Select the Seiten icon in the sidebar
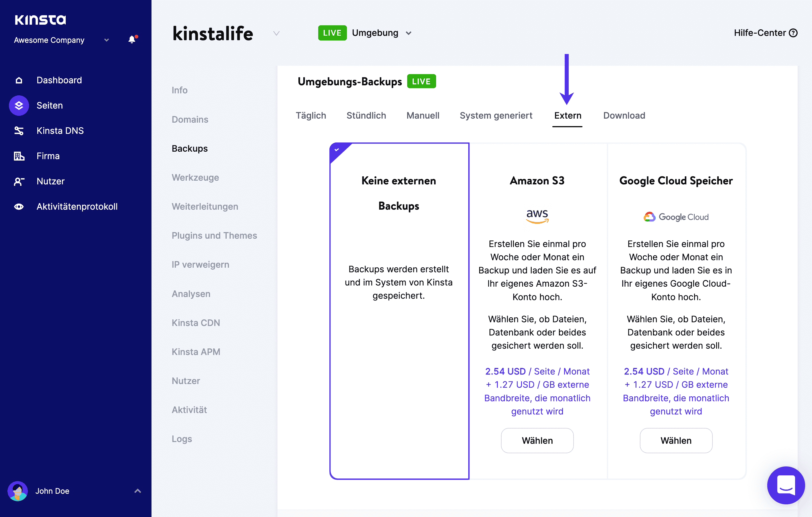This screenshot has width=812, height=517. [19, 105]
